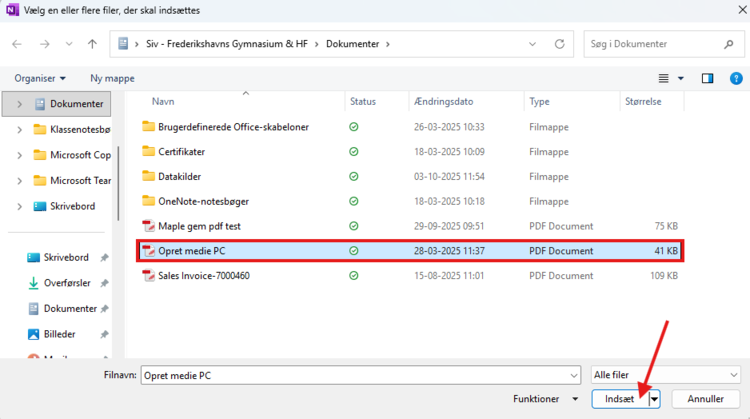
Task: Click the Sales Invoice-7000460 PDF icon
Action: pyautogui.click(x=149, y=275)
